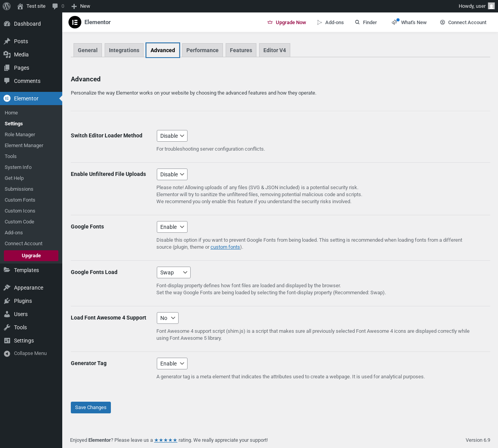Click the user avatar next to Howdy

pyautogui.click(x=491, y=6)
